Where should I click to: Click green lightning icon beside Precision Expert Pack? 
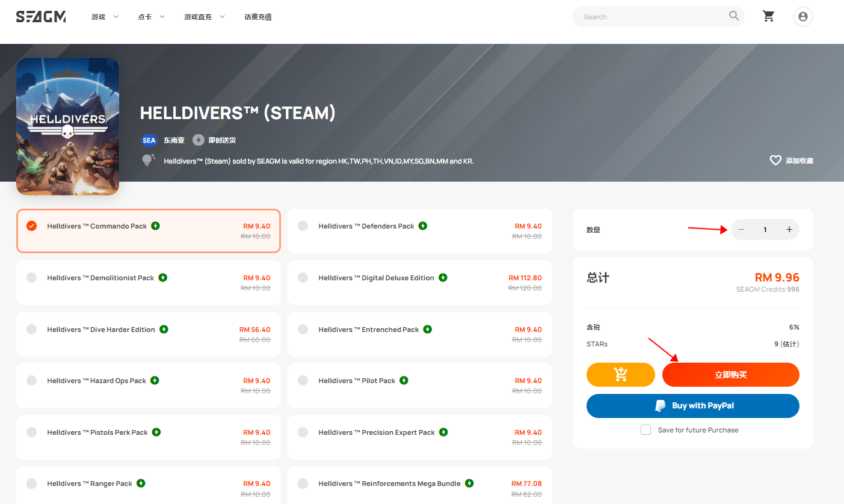click(x=443, y=432)
